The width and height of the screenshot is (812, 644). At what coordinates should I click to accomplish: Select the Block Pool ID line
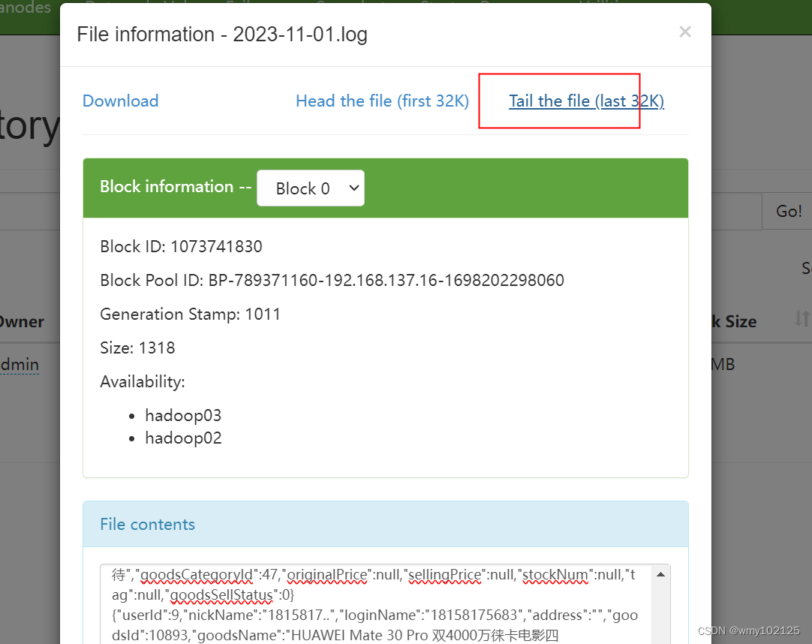[x=332, y=280]
